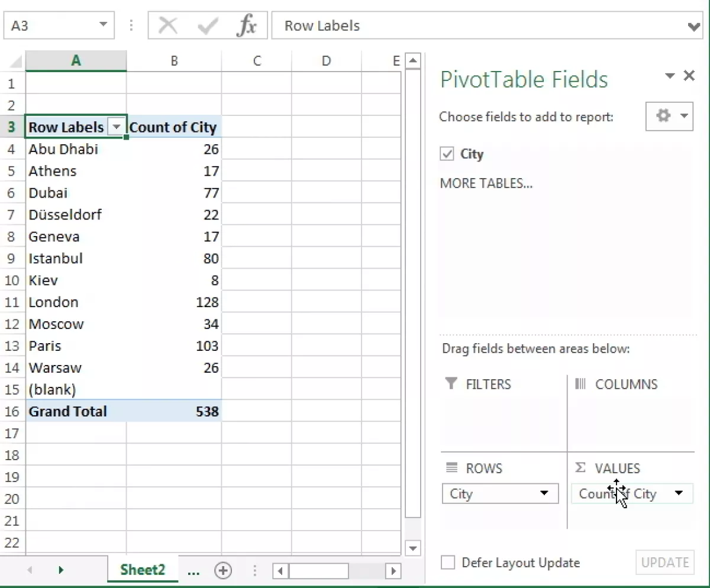This screenshot has width=710, height=588.
Task: Uncheck the City field checkbox
Action: 447,153
